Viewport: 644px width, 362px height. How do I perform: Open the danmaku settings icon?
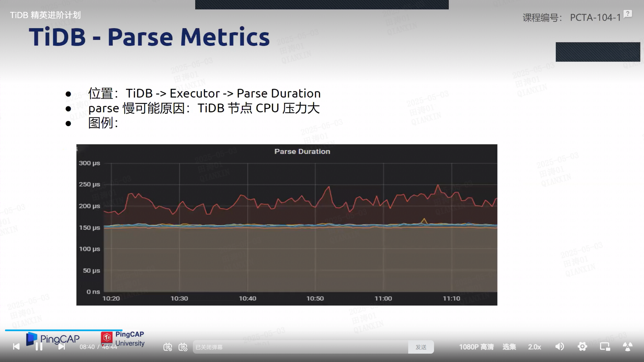click(183, 347)
